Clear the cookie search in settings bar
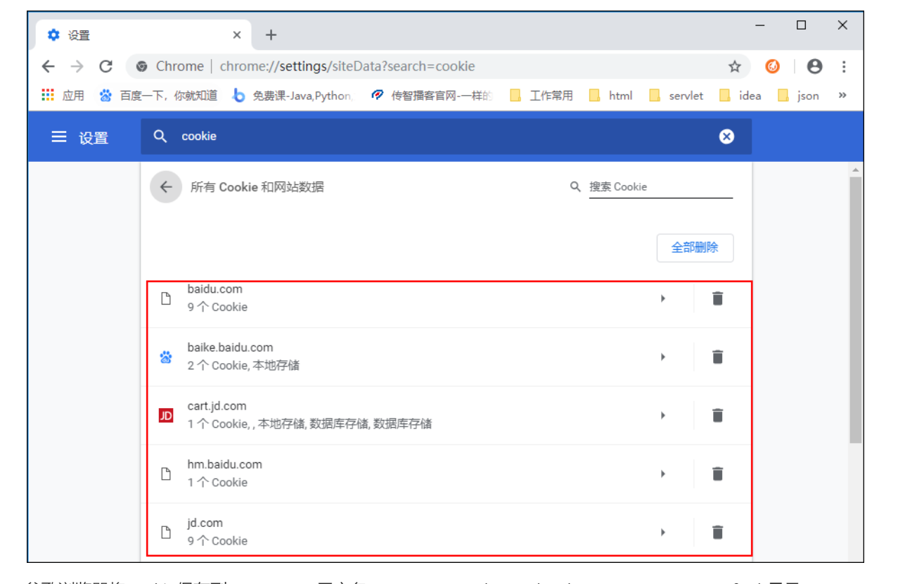The image size is (924, 584). point(726,136)
